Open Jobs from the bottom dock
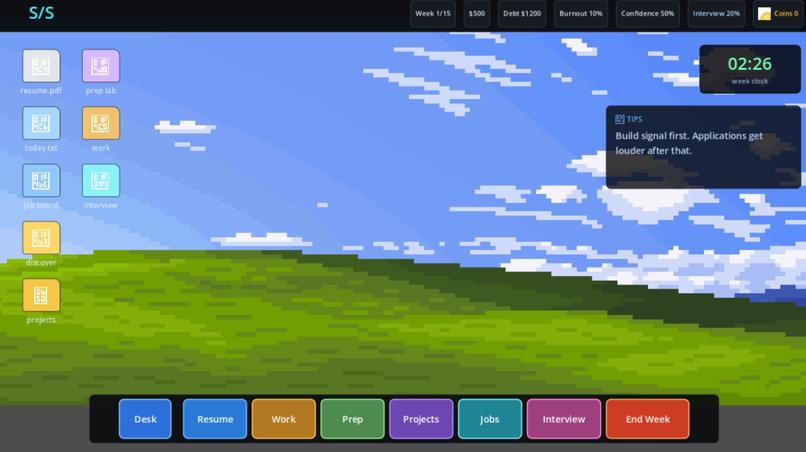The width and height of the screenshot is (806, 452). (x=490, y=419)
